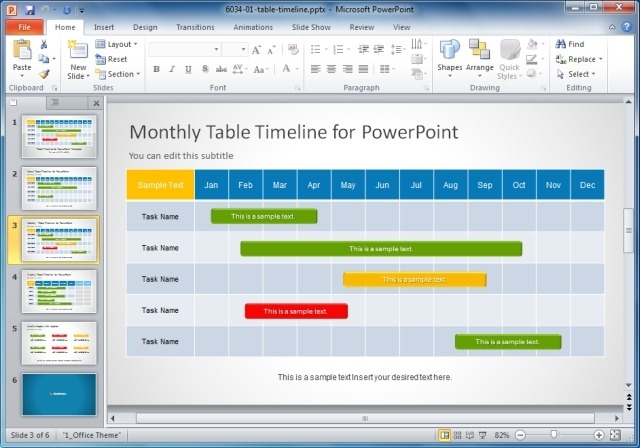Open the Review tab
This screenshot has width=640, height=448.
362,27
